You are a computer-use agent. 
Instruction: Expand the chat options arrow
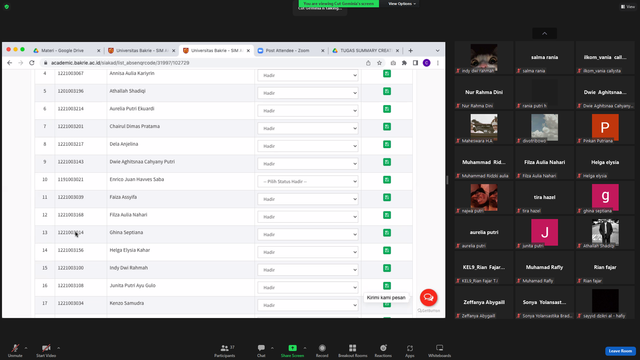point(272,348)
